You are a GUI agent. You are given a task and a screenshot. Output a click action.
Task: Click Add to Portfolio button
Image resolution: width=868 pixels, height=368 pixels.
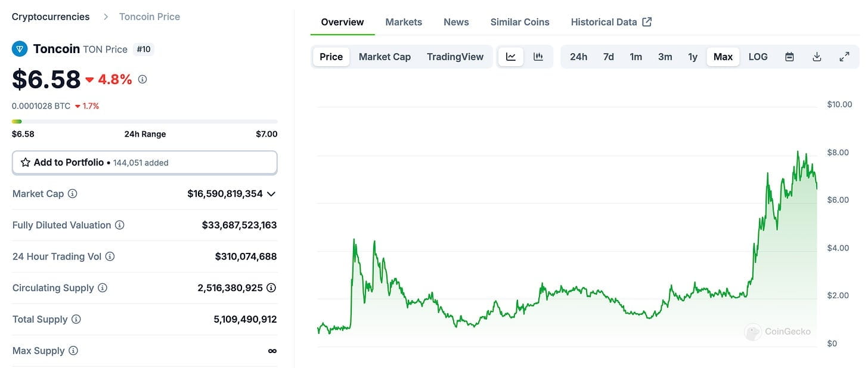[x=144, y=162]
